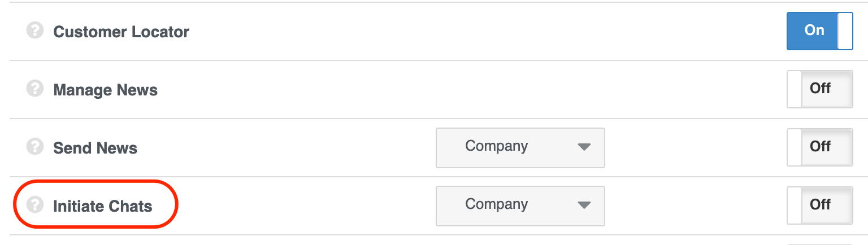The height and width of the screenshot is (245, 868).
Task: Click the white handle of Manage News switch
Action: pos(795,89)
